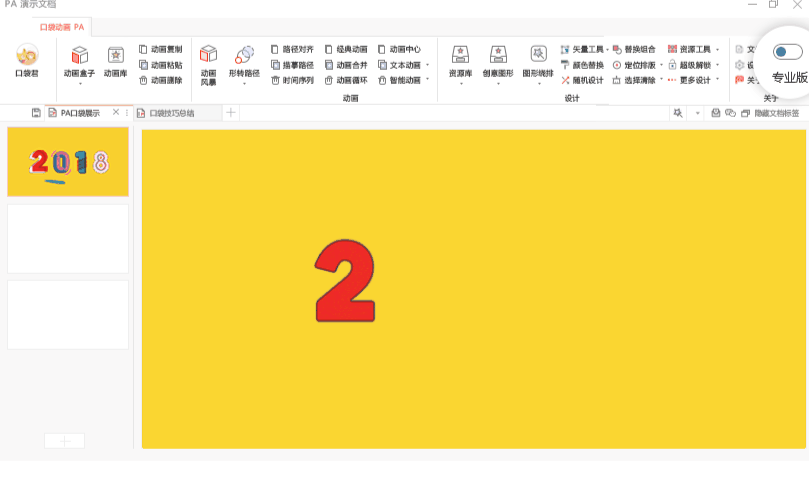Select the red number 2 shape on slide
The height and width of the screenshot is (478, 809).
[x=345, y=281]
